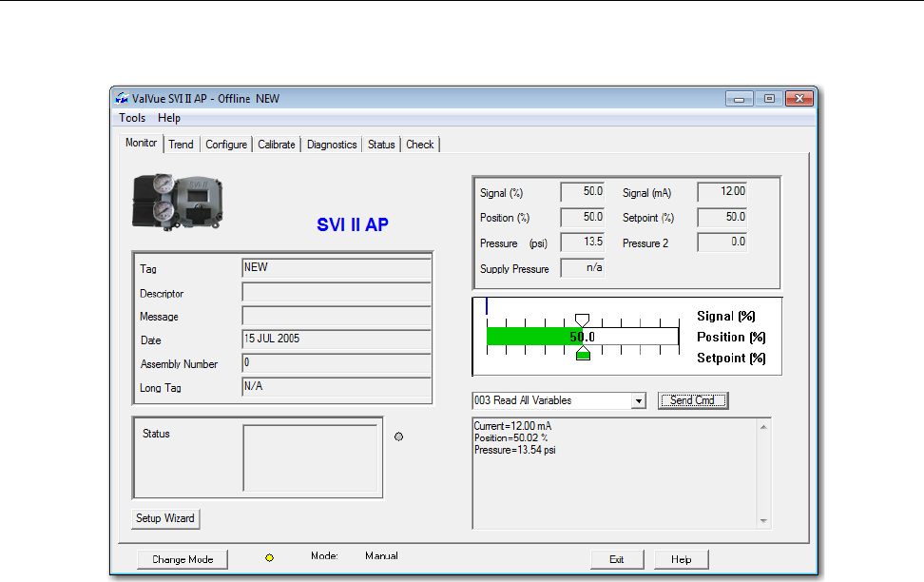Viewport: 924px width, 582px height.
Task: Expand the Read All Variables command dropdown
Action: pyautogui.click(x=638, y=401)
